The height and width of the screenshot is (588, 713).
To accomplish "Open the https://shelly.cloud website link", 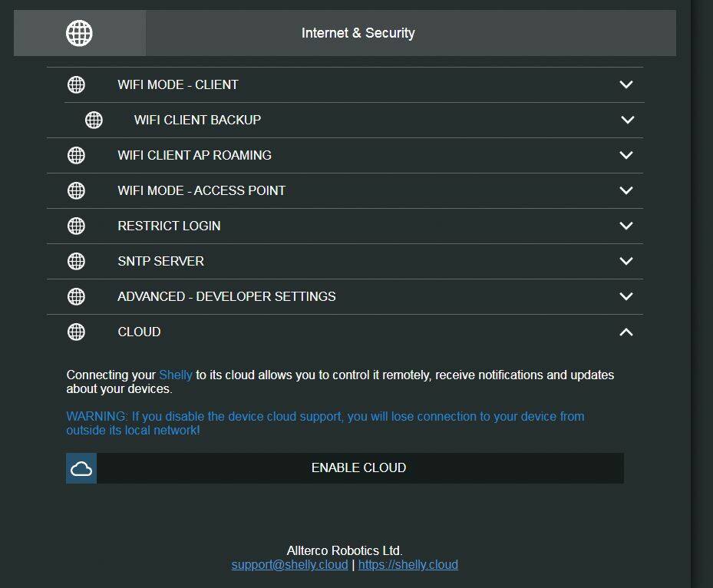I will 408,565.
